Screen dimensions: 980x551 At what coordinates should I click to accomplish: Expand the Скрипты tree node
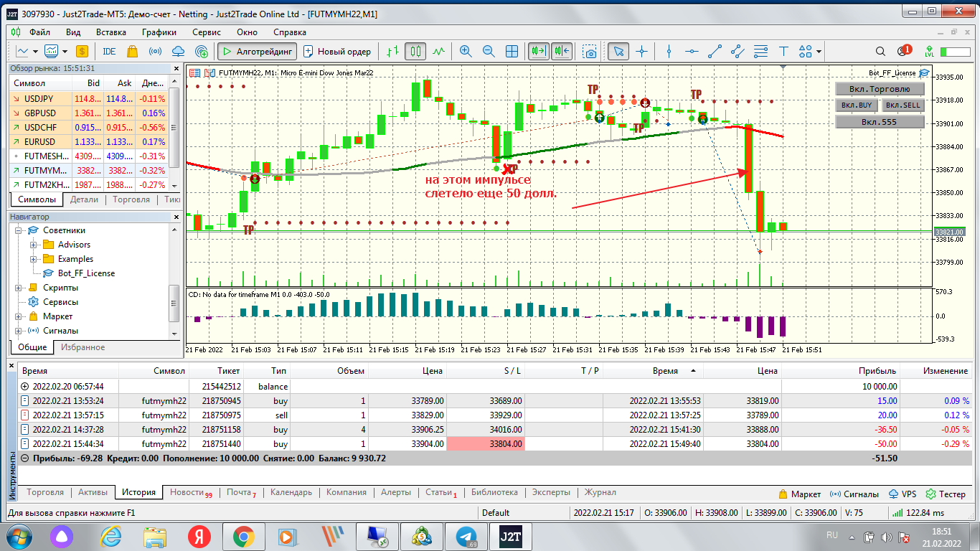click(x=18, y=288)
